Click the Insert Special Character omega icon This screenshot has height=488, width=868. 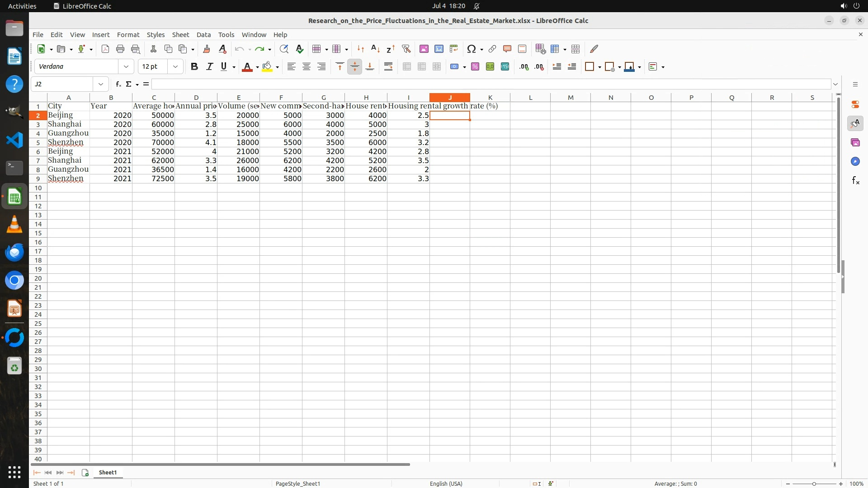coord(471,49)
